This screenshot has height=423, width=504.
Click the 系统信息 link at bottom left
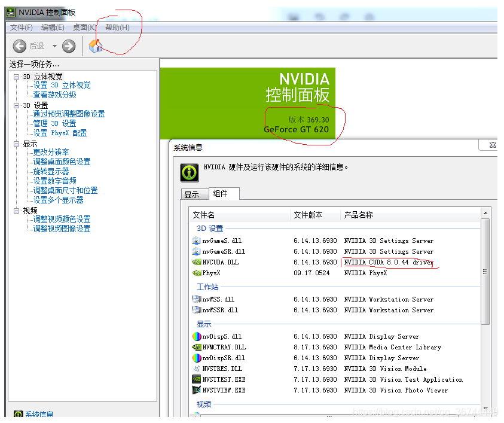pos(39,414)
